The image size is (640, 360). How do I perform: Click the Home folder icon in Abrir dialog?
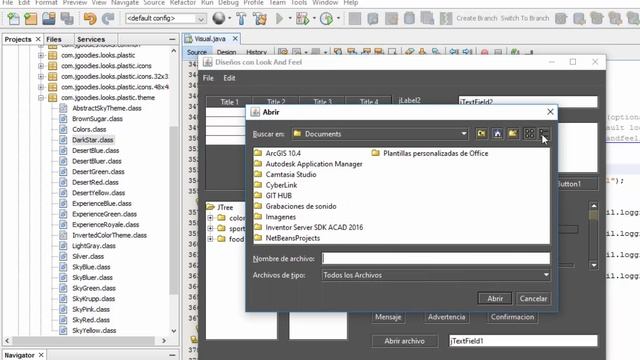click(x=497, y=133)
